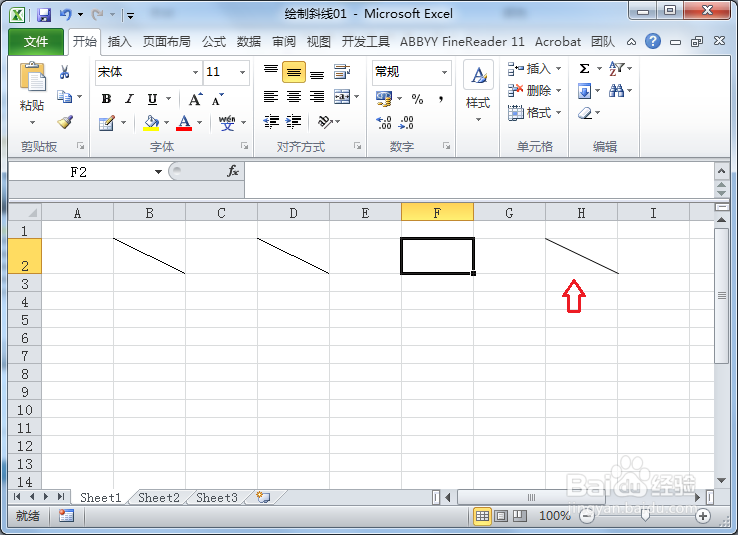Click the AutoSum sigma icon
The image size is (738, 535).
[x=584, y=69]
